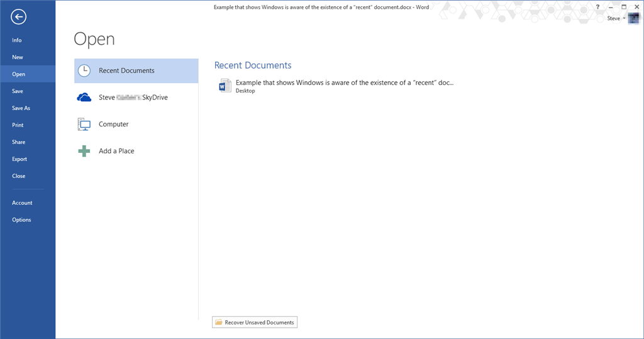Open the Info page in the sidebar

click(x=28, y=40)
